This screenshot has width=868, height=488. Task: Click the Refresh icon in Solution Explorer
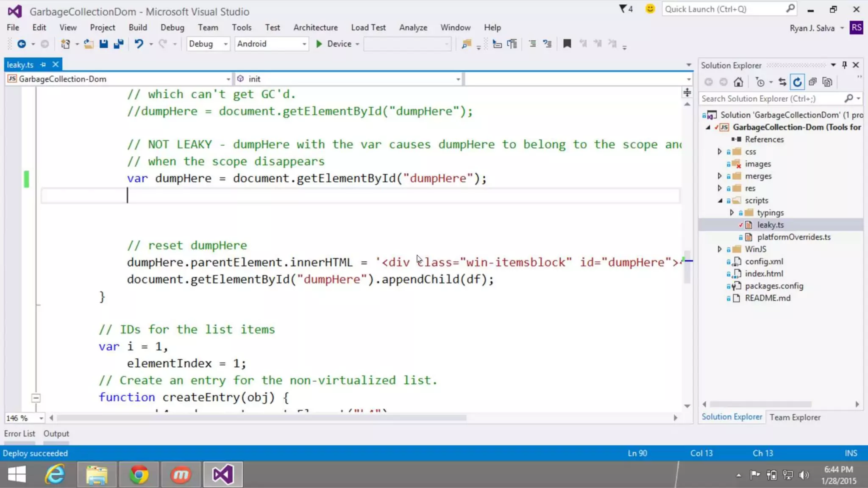click(x=797, y=82)
